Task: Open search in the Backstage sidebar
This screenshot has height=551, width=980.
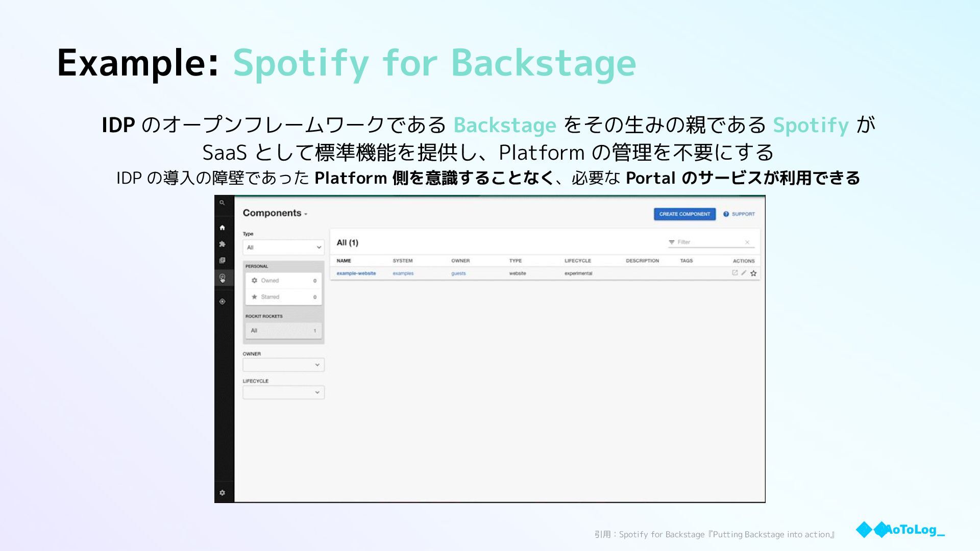Action: [x=222, y=203]
